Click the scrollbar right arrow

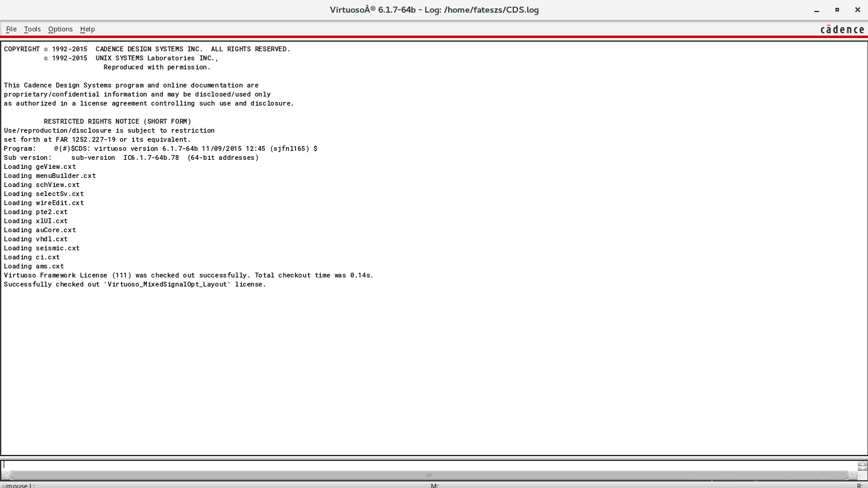click(852, 475)
